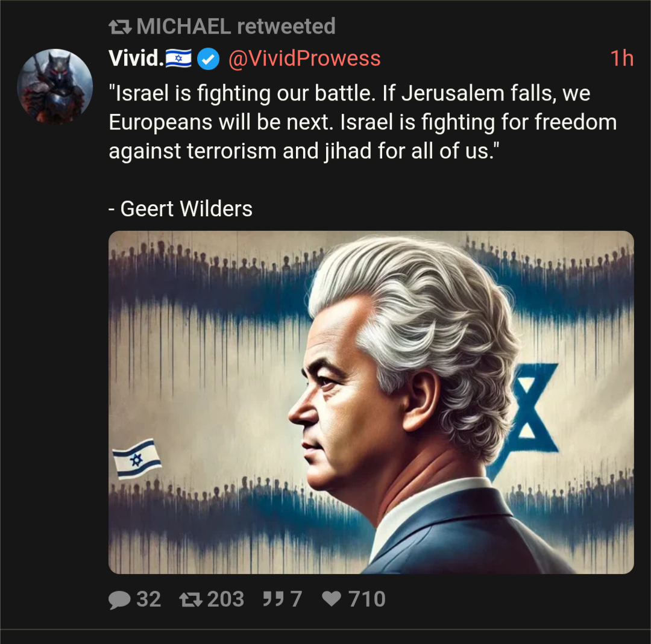Viewport: 651px width, 644px height.
Task: Open the 1h timestamp link
Action: 621,58
